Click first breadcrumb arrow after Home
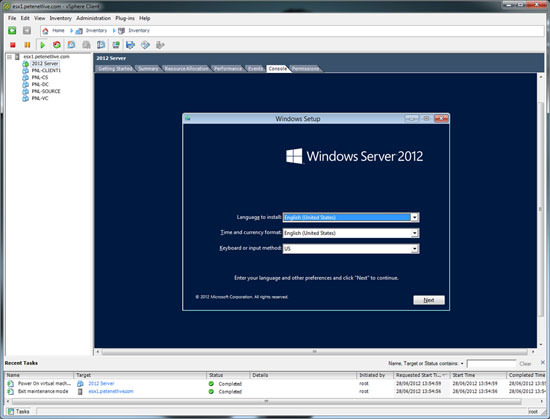The width and height of the screenshot is (550, 419). 71,31
